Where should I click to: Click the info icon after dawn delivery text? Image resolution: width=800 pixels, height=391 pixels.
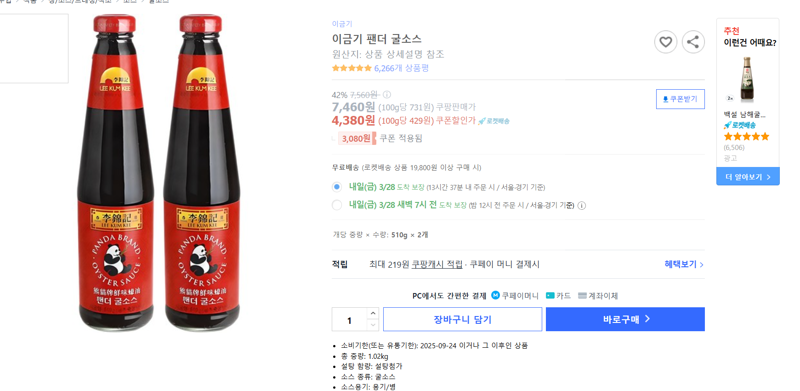[582, 205]
